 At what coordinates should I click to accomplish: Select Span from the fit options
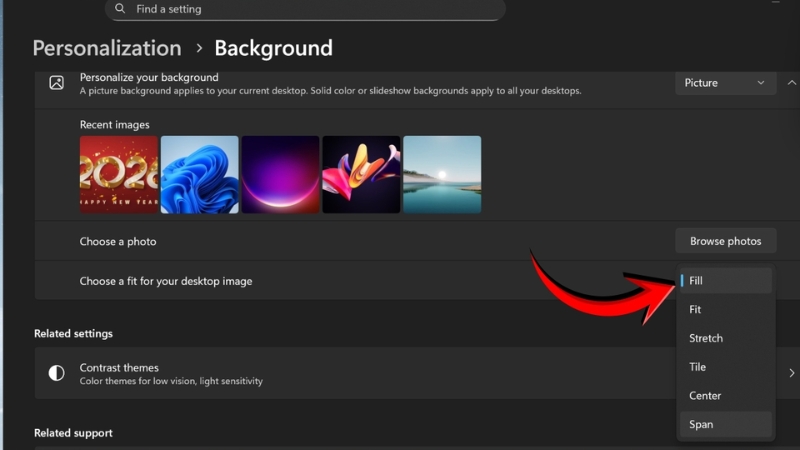tap(725, 424)
